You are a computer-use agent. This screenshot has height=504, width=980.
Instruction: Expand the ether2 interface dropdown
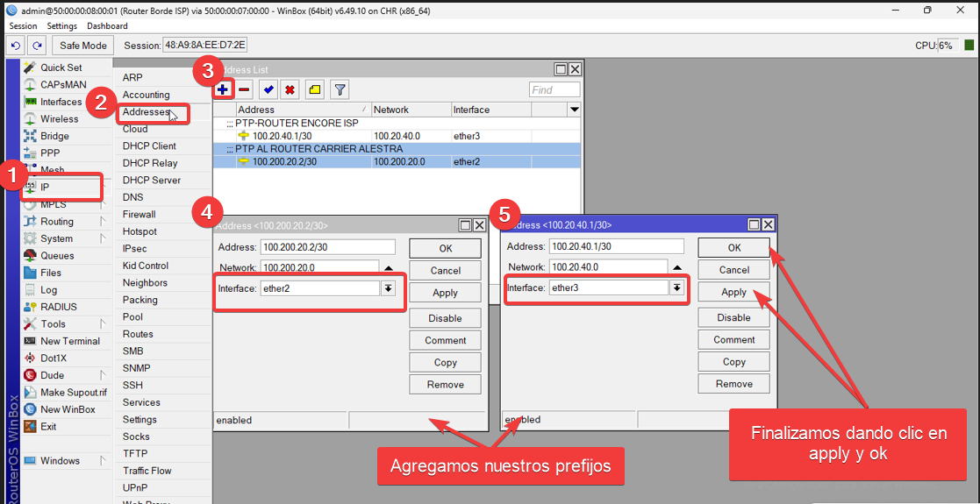point(388,288)
